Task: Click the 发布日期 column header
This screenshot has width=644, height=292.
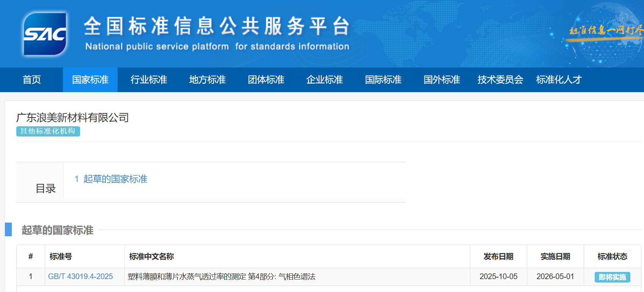Action: pyautogui.click(x=498, y=257)
